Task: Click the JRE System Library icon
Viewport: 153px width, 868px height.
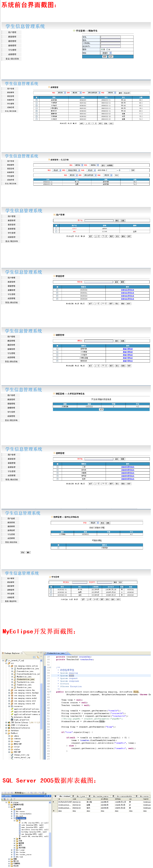Action: (x=9, y=722)
